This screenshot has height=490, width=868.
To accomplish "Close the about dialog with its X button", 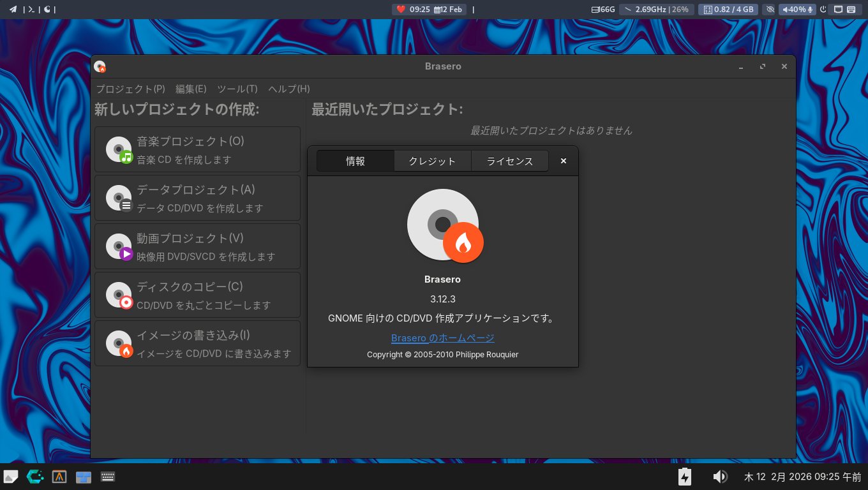I will [564, 161].
